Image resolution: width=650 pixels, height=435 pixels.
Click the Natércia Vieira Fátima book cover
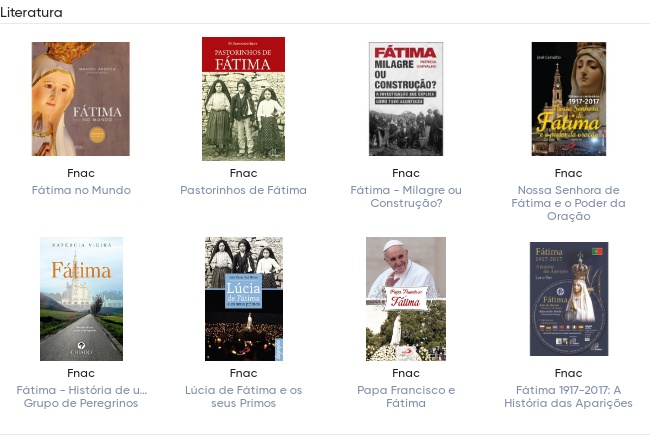(x=81, y=299)
